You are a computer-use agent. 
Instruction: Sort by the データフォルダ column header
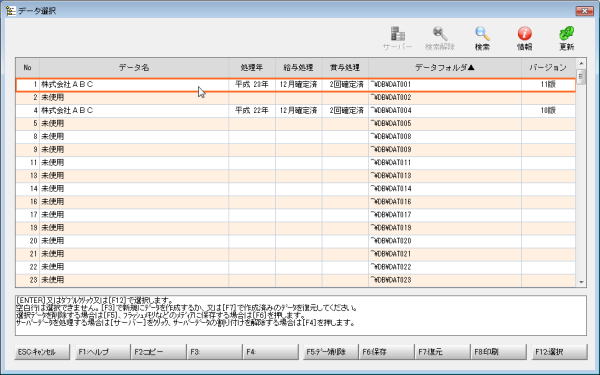click(445, 67)
